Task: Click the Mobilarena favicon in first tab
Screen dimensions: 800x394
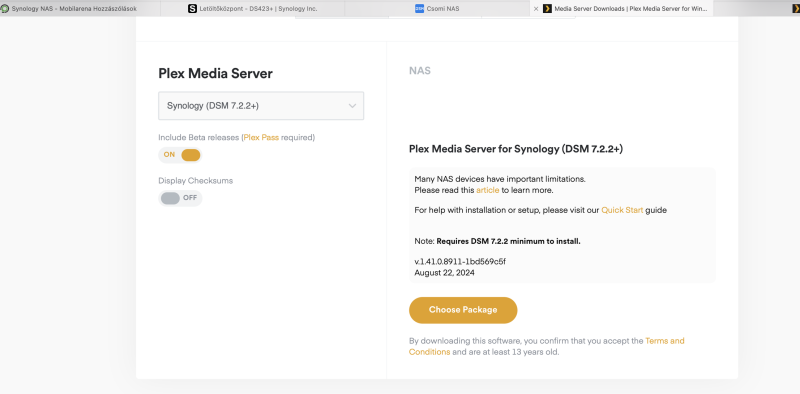Action: pos(5,9)
